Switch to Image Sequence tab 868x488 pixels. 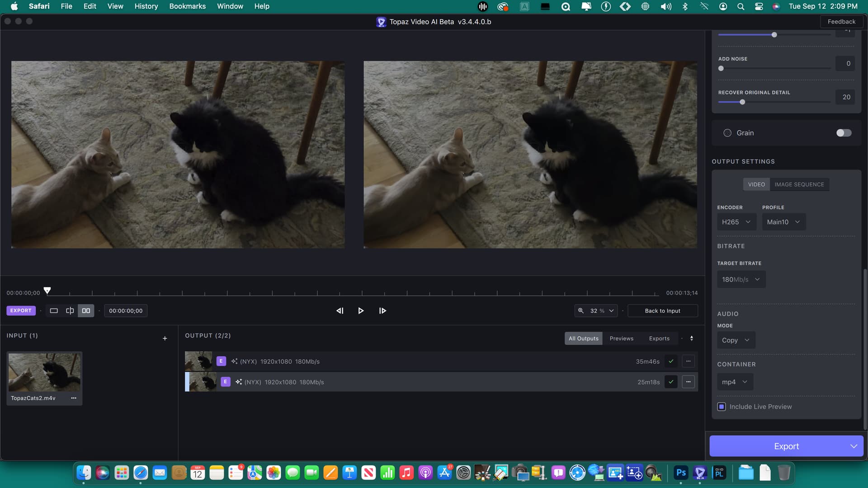799,184
